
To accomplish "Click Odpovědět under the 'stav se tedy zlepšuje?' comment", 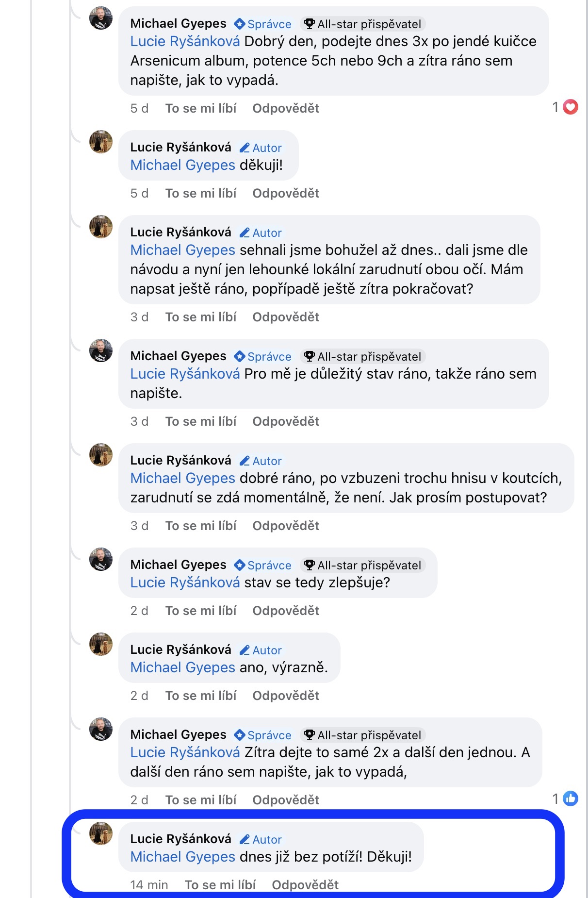I will (x=285, y=611).
